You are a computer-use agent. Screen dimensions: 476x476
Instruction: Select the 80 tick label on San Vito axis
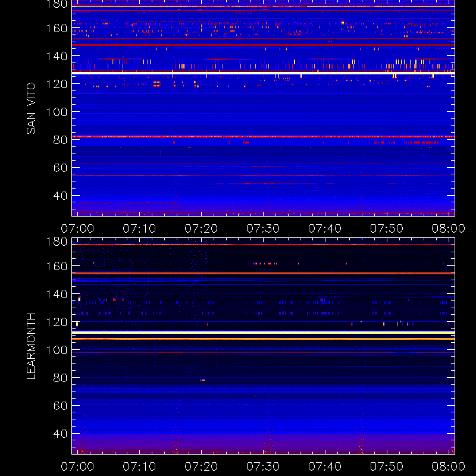(60, 140)
